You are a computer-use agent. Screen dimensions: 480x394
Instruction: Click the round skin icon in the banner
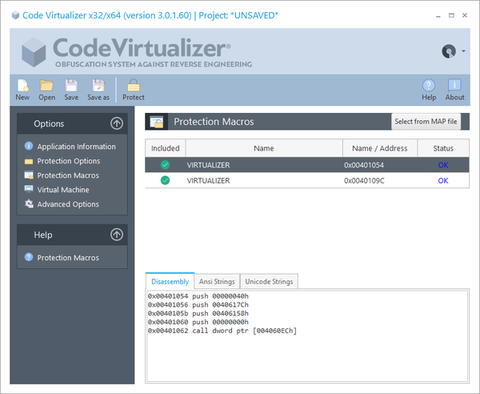(x=449, y=51)
